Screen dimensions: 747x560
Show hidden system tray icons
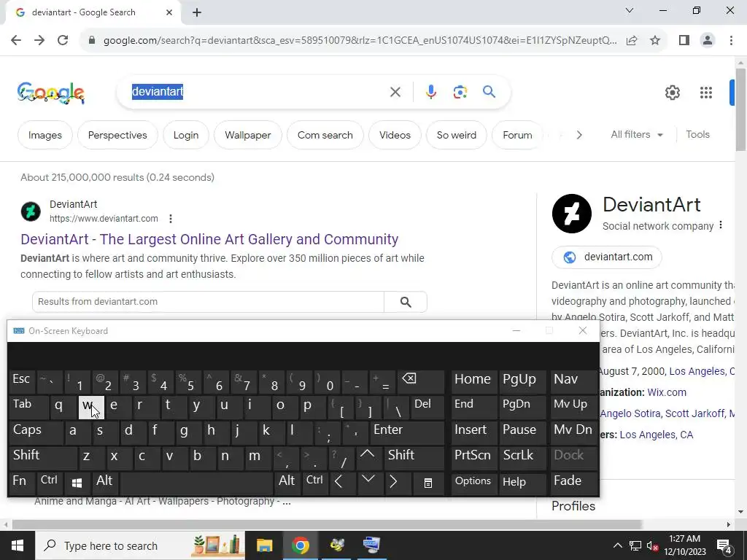pyautogui.click(x=617, y=545)
